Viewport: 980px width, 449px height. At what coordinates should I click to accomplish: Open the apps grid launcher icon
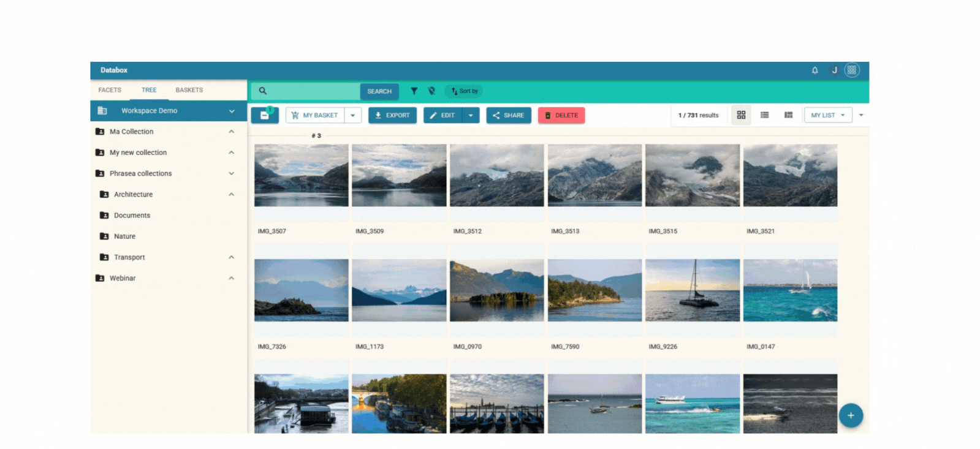(852, 70)
